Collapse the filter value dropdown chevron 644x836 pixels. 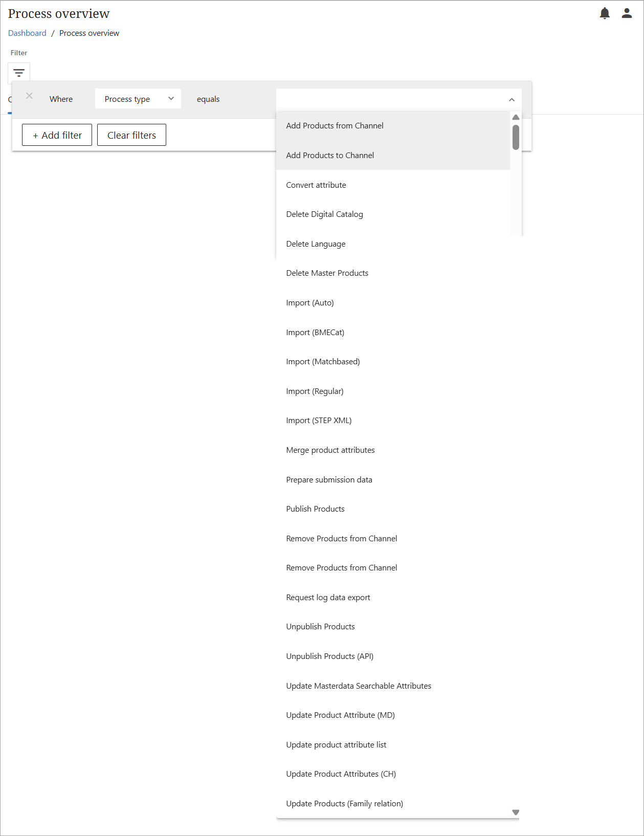pos(512,100)
